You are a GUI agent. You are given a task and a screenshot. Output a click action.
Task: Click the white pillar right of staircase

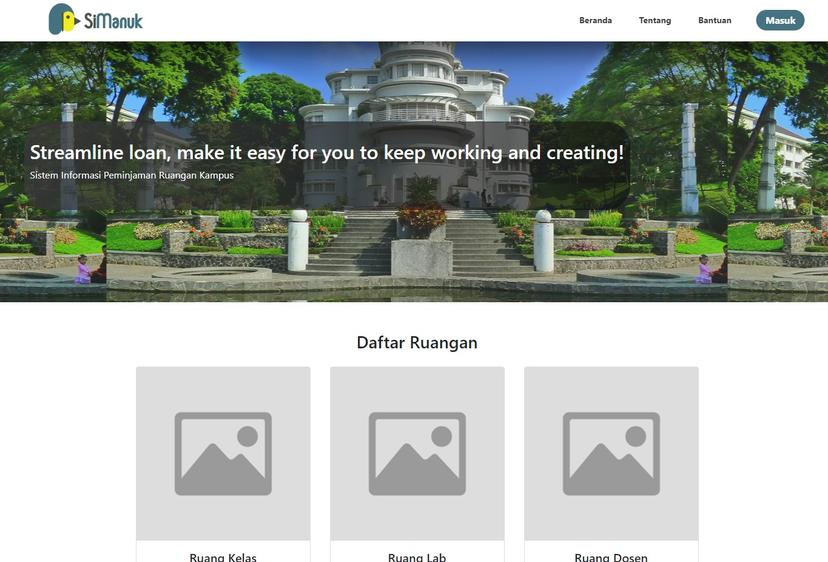tap(543, 242)
